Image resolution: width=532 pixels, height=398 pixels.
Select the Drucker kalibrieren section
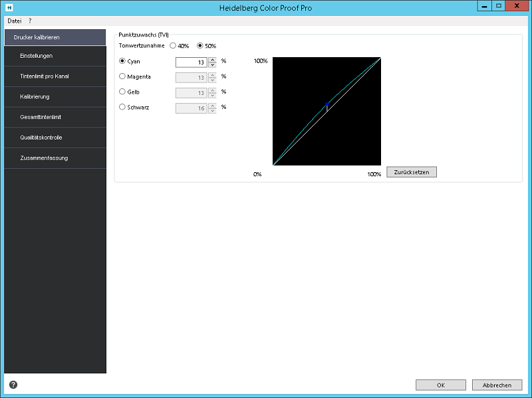pyautogui.click(x=55, y=37)
